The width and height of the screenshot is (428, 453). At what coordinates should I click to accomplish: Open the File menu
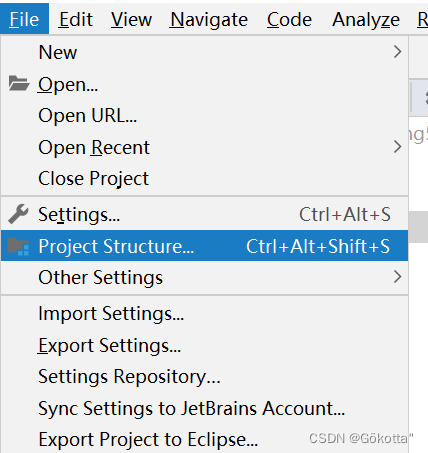pos(24,19)
